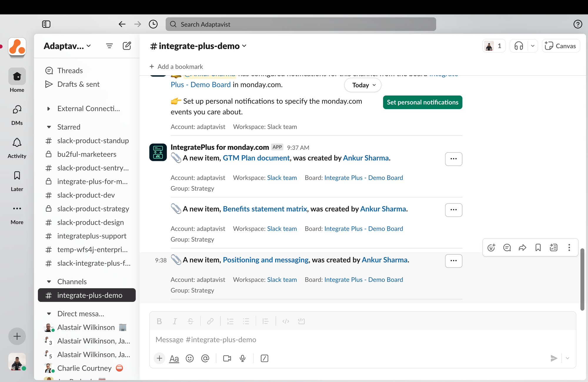Click Add a bookmark

(176, 66)
